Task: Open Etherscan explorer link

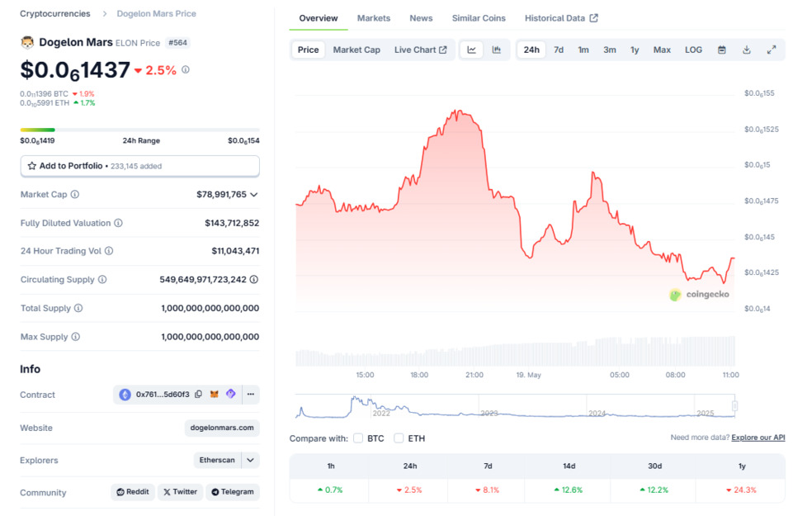Action: (x=217, y=460)
